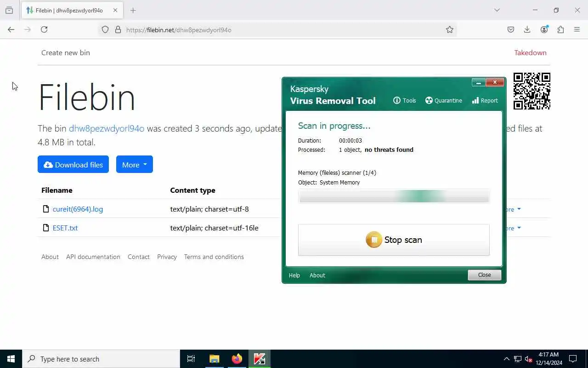
Task: Expand More dropdown in ESET.txt row
Action: pos(513,228)
